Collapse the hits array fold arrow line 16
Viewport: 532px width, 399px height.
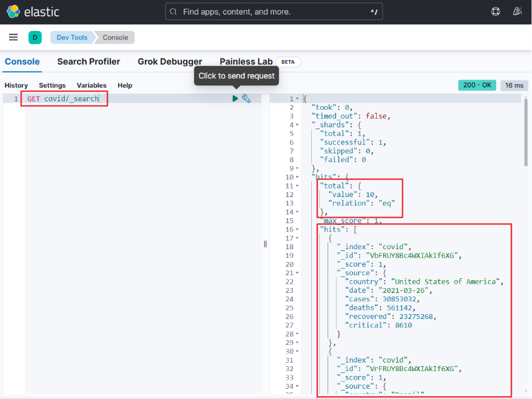[297, 229]
